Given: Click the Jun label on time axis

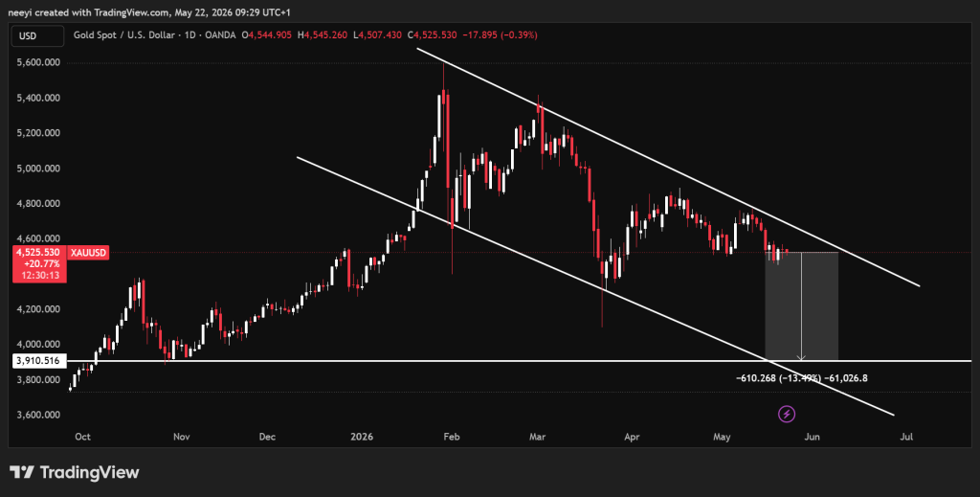Looking at the screenshot, I should tap(812, 437).
